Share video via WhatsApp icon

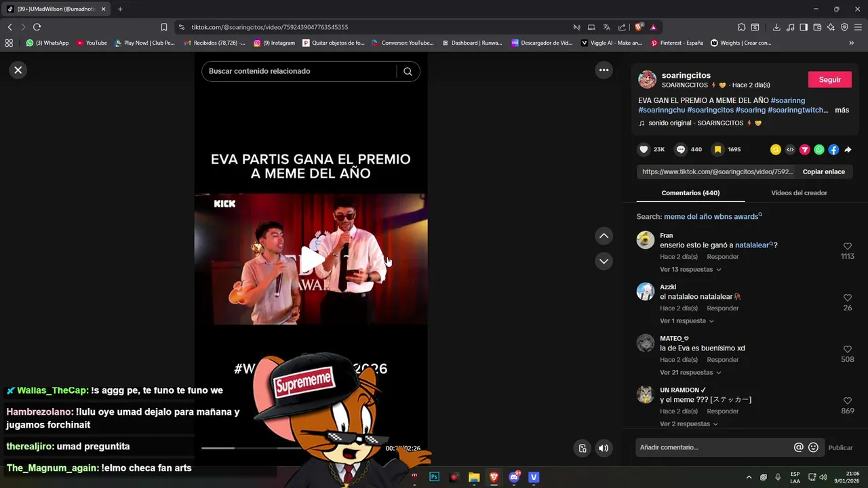819,150
